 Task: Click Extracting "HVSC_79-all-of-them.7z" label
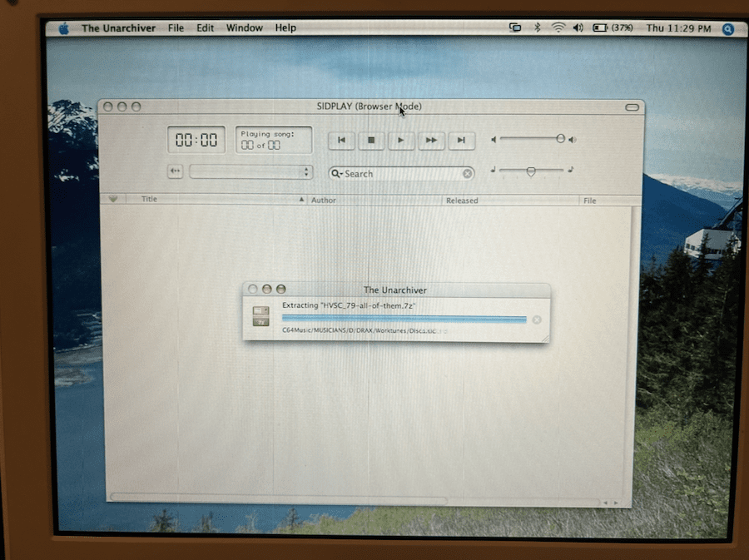pyautogui.click(x=349, y=305)
